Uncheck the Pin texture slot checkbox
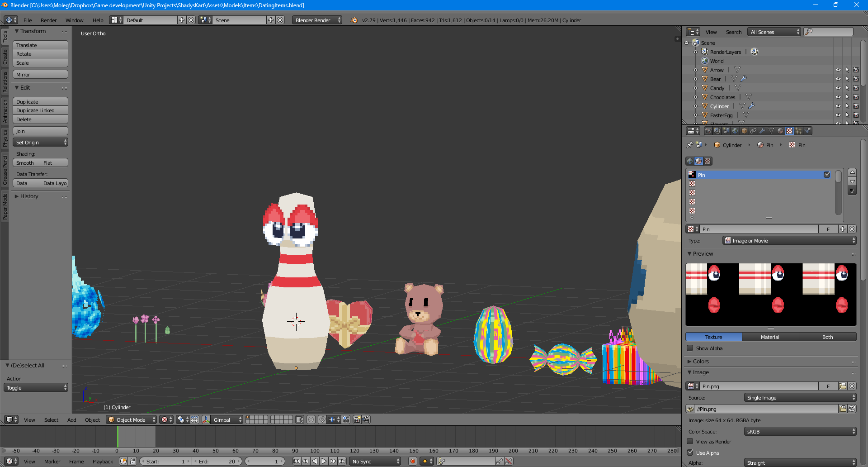 click(827, 175)
